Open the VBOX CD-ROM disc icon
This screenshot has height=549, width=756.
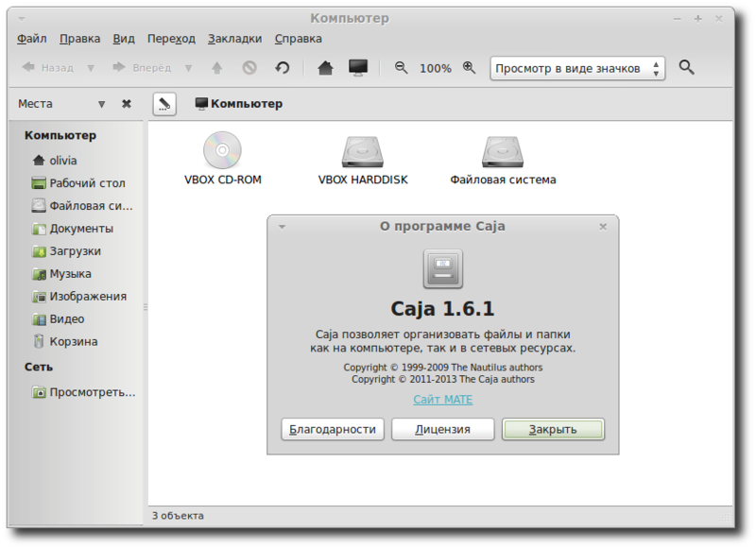coord(224,152)
